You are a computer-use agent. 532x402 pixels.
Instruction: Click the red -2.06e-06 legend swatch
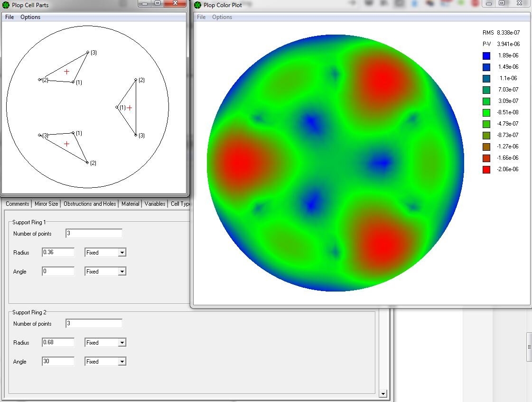click(x=486, y=170)
